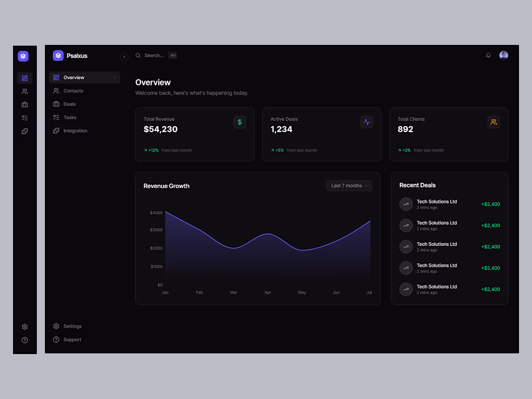Select the Tasks checklist icon

tap(25, 118)
